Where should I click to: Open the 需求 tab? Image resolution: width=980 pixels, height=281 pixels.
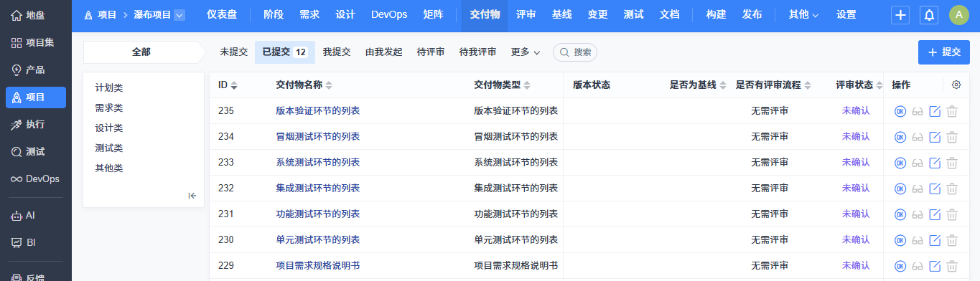(x=309, y=14)
